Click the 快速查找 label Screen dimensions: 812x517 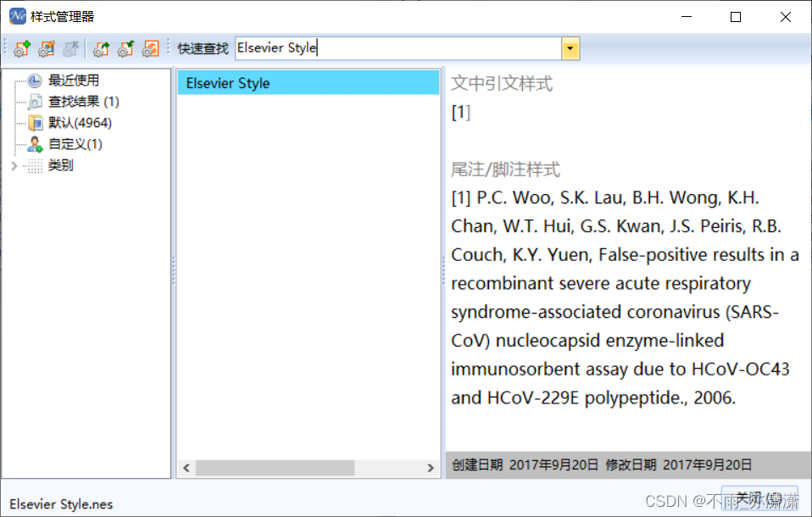pos(203,48)
